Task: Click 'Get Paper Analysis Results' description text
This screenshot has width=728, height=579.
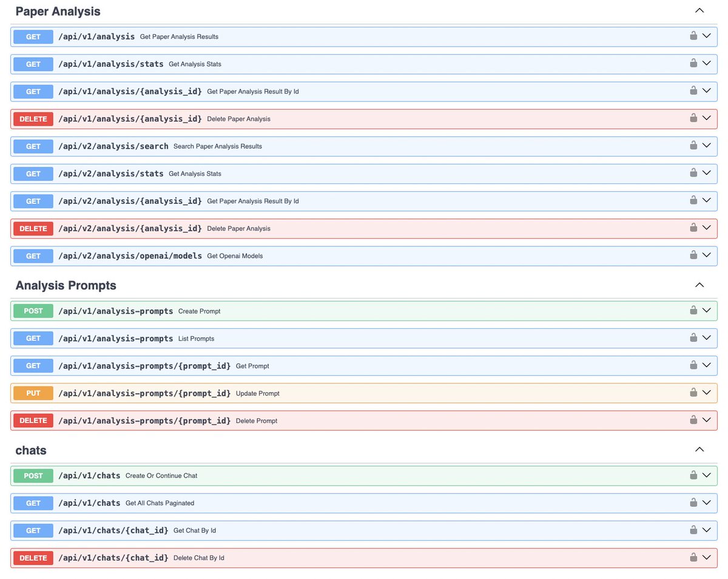Action: pyautogui.click(x=179, y=37)
